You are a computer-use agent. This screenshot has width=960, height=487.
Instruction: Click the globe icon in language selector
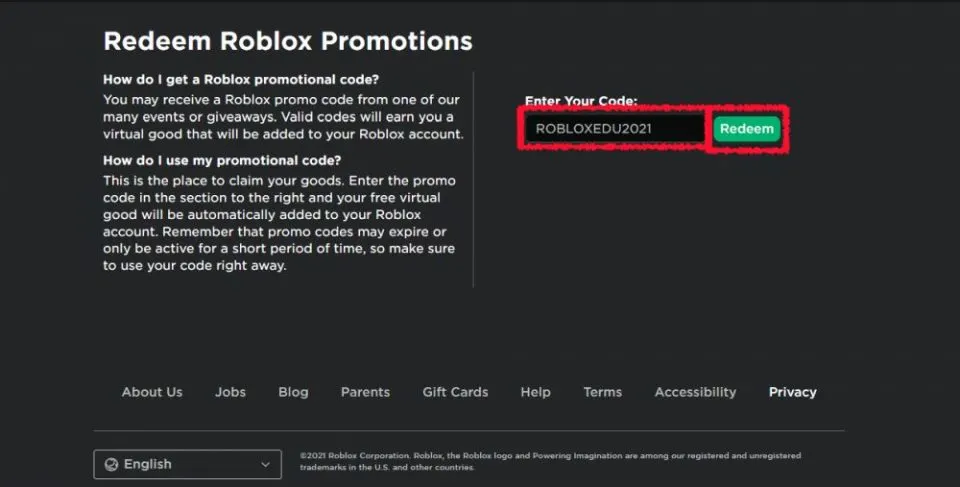point(112,464)
